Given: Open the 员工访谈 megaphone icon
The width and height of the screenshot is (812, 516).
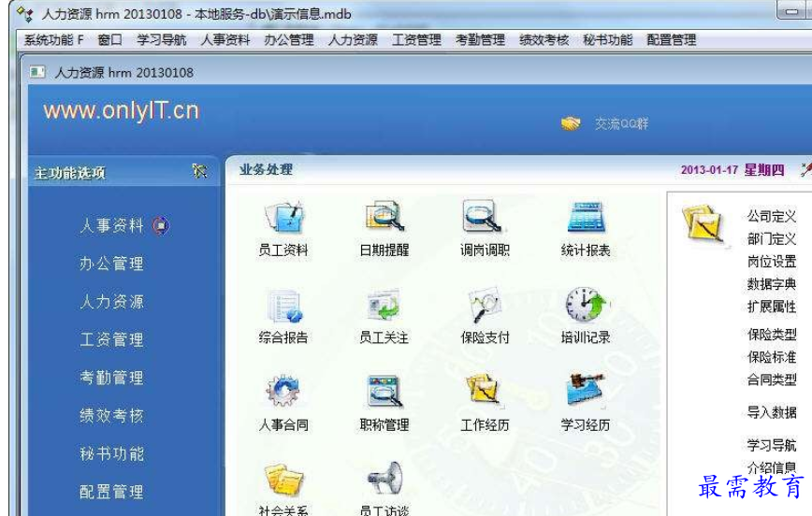Looking at the screenshot, I should (384, 479).
